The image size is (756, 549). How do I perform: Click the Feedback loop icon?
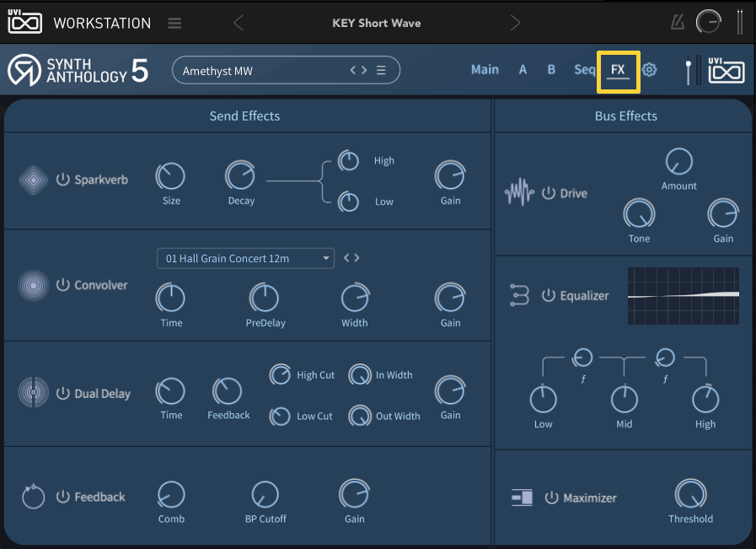pos(33,496)
